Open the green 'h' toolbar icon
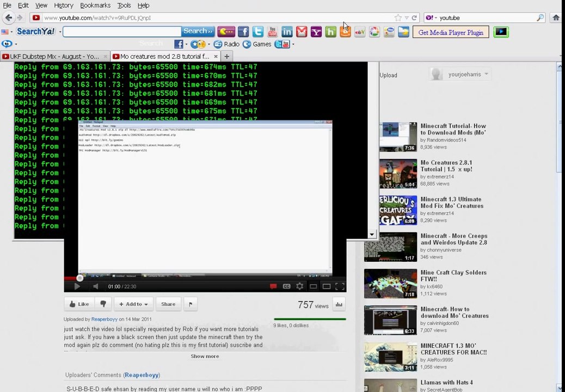 click(330, 32)
